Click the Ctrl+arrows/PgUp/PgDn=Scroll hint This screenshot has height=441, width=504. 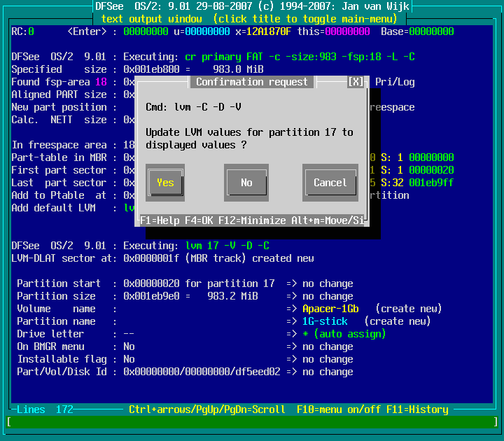(x=206, y=409)
